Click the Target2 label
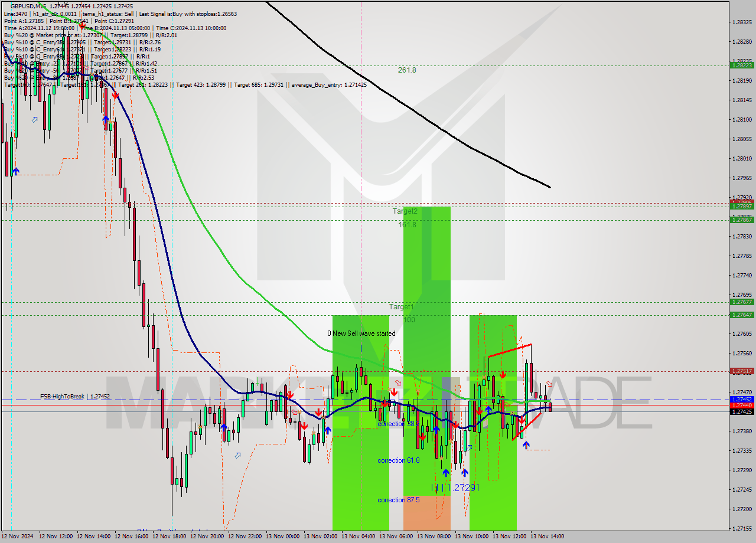Image resolution: width=756 pixels, height=543 pixels. tap(405, 211)
